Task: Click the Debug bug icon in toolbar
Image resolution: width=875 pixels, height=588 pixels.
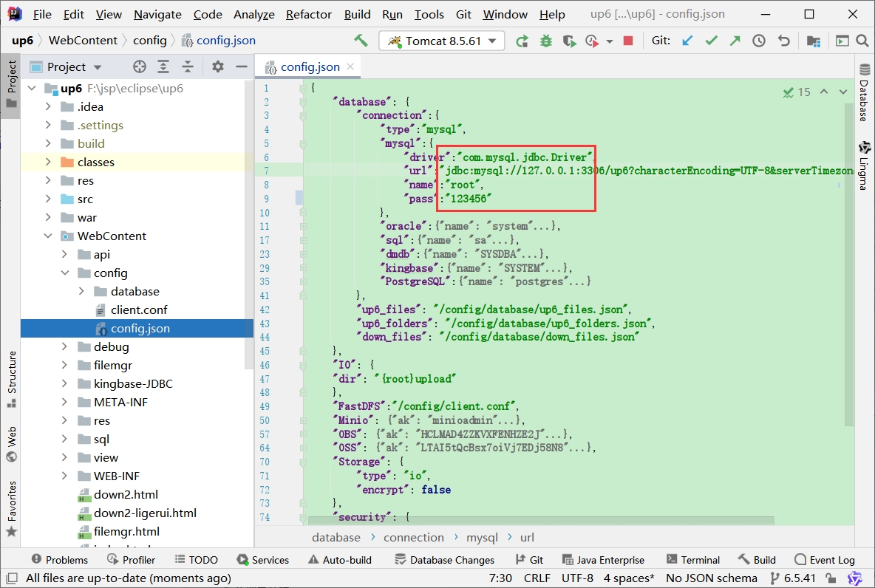Action: (546, 41)
